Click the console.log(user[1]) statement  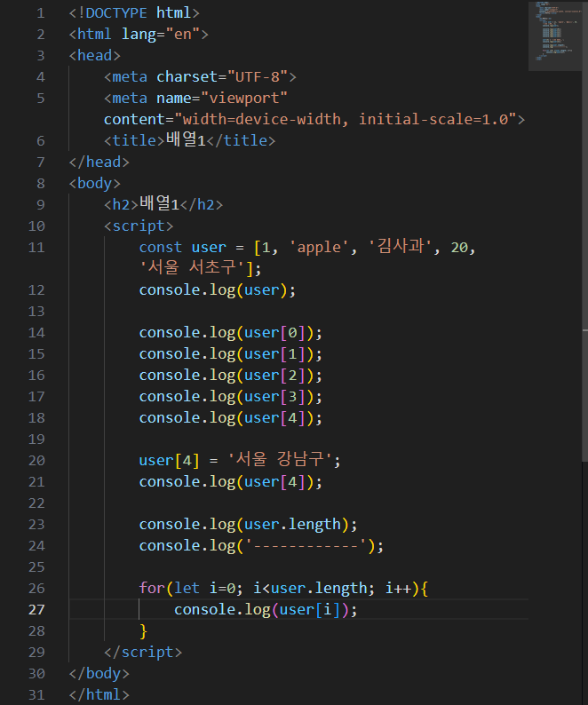(x=230, y=354)
